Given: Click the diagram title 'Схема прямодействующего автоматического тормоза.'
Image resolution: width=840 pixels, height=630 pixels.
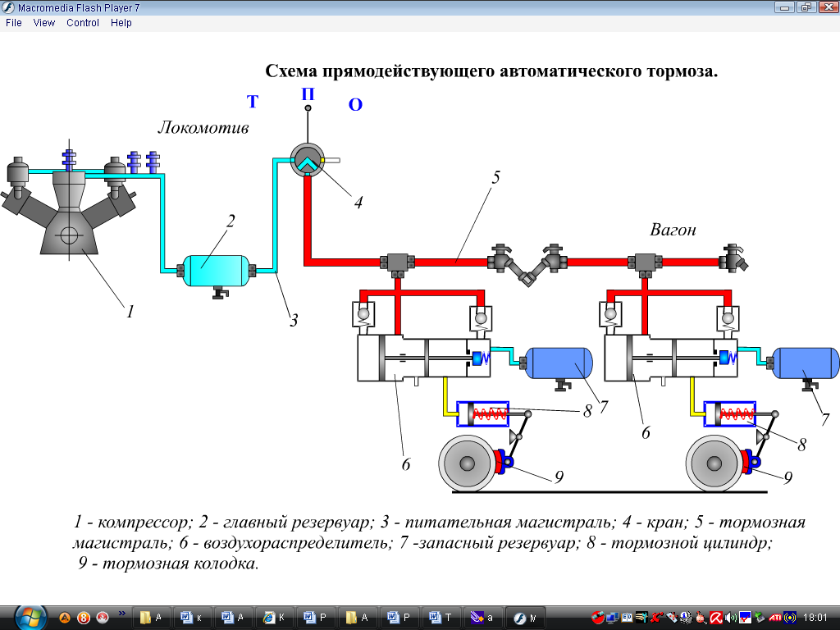Looking at the screenshot, I should tap(491, 71).
